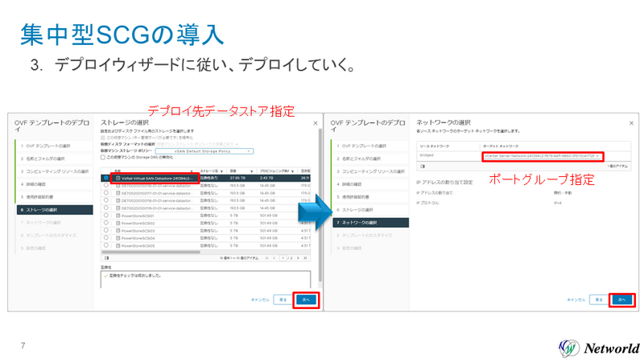Open the filter on the ストレージ互換性 column
This screenshot has height=362, width=644.
pyautogui.click(x=222, y=171)
